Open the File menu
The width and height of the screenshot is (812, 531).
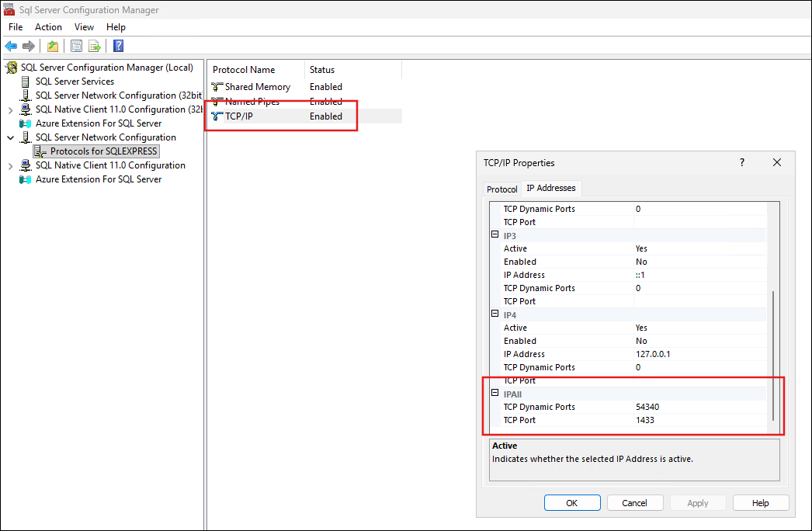tap(16, 27)
